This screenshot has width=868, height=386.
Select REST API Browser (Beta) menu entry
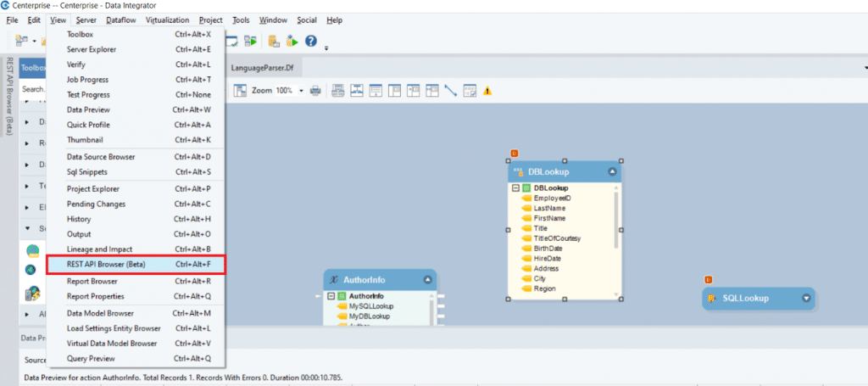[136, 265]
